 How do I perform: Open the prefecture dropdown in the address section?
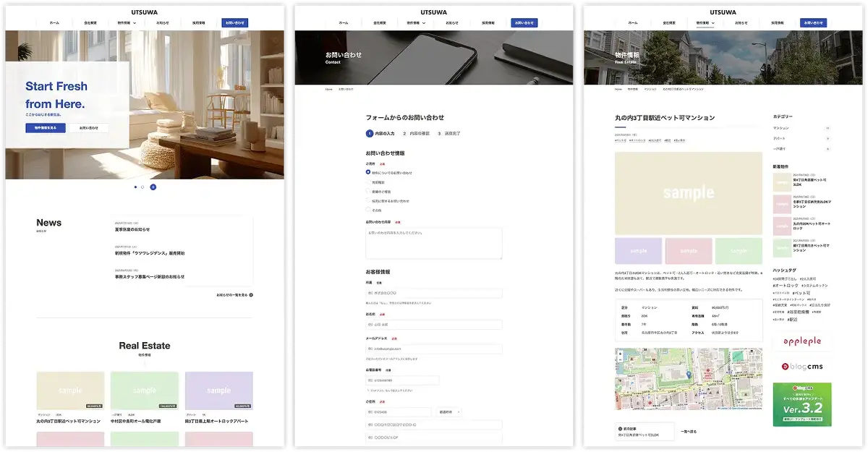[448, 412]
